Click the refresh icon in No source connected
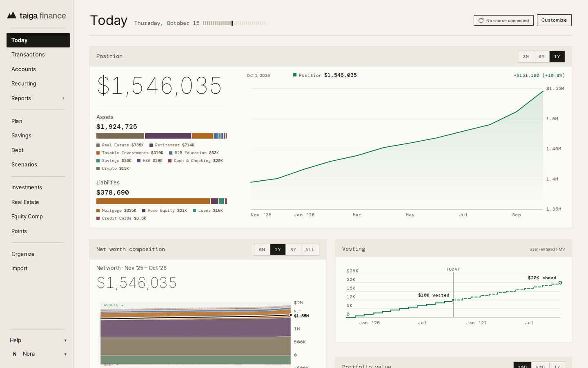The image size is (588, 368). (481, 20)
